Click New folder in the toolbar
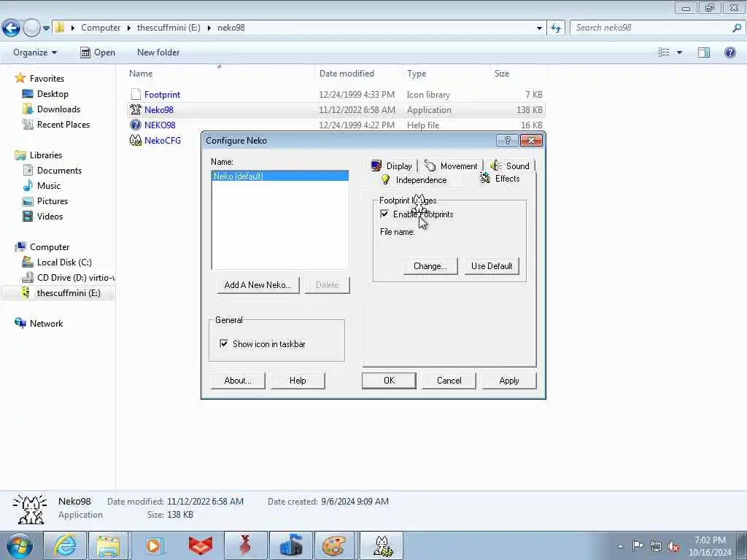 tap(158, 52)
